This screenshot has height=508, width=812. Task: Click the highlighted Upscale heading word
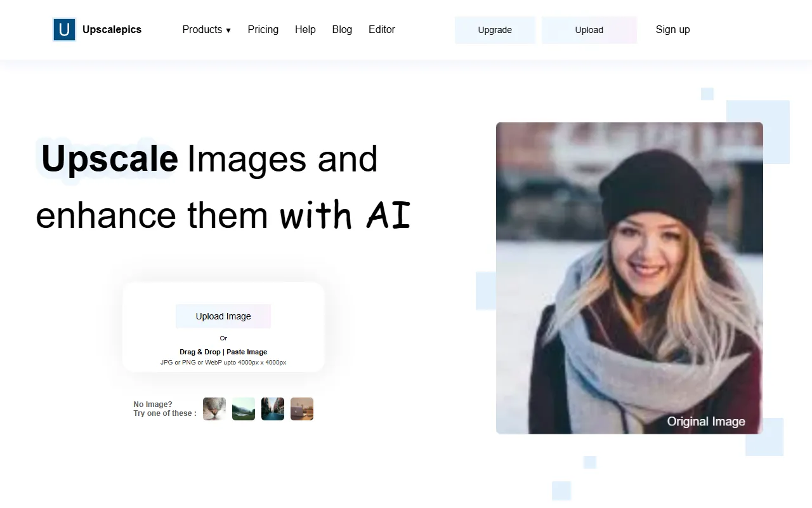(x=108, y=159)
